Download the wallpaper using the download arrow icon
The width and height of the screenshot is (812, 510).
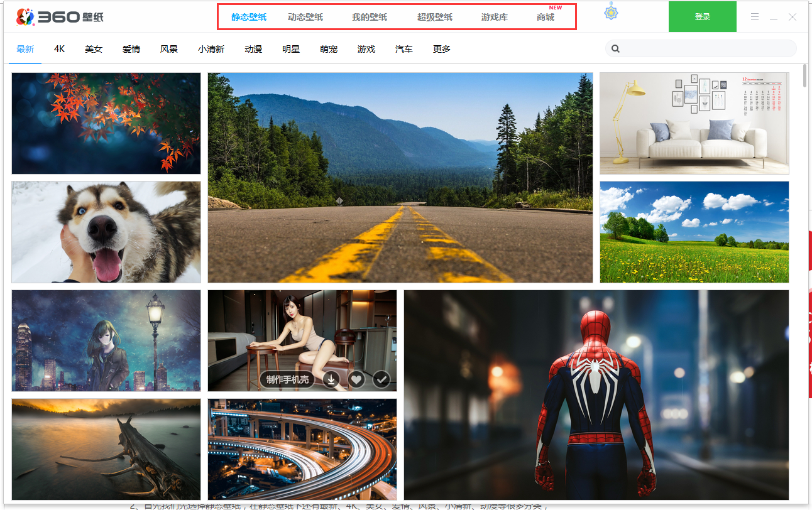pyautogui.click(x=331, y=379)
